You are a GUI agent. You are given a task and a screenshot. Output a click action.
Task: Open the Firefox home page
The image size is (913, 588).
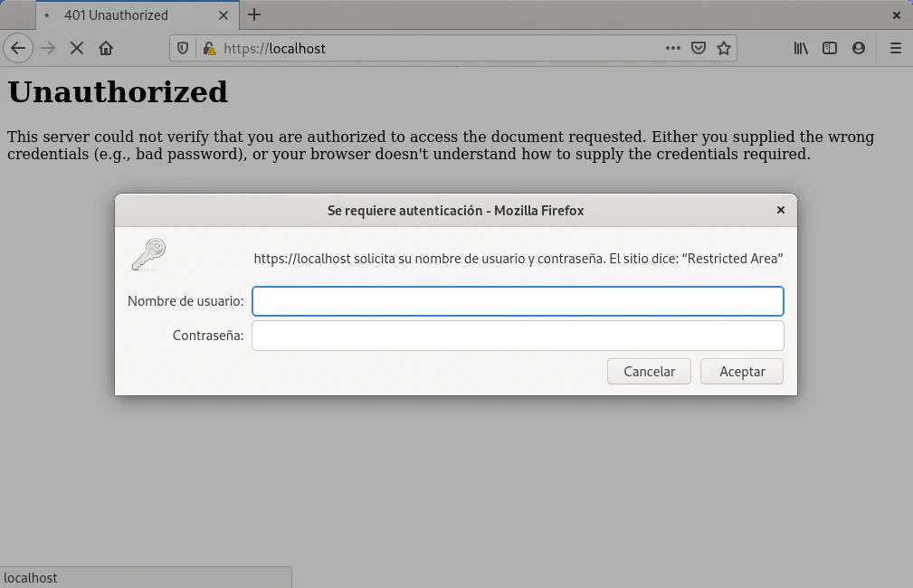(106, 48)
